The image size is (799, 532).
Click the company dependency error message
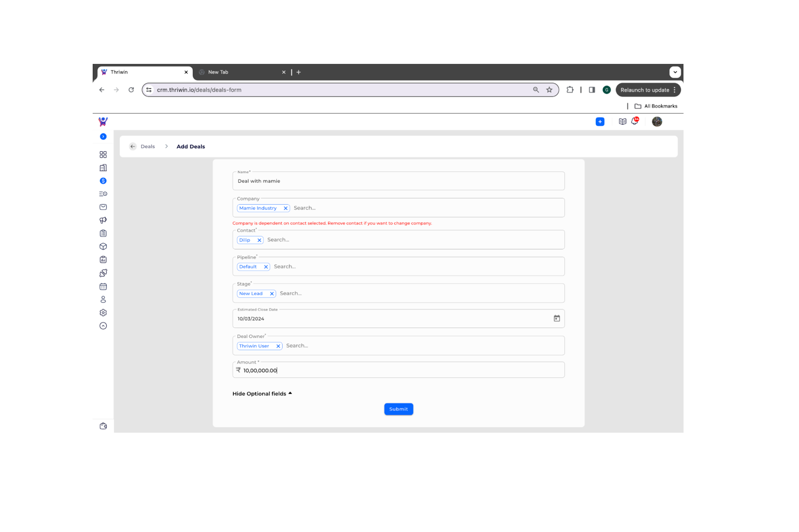(x=332, y=223)
